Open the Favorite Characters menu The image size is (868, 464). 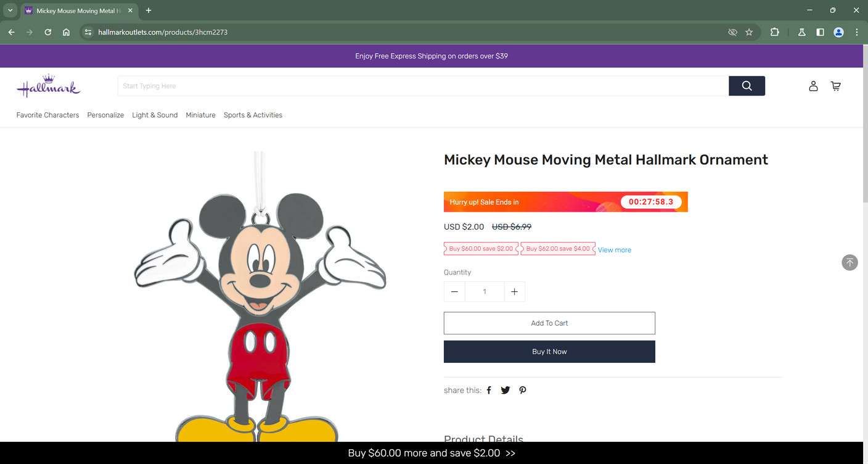[47, 115]
